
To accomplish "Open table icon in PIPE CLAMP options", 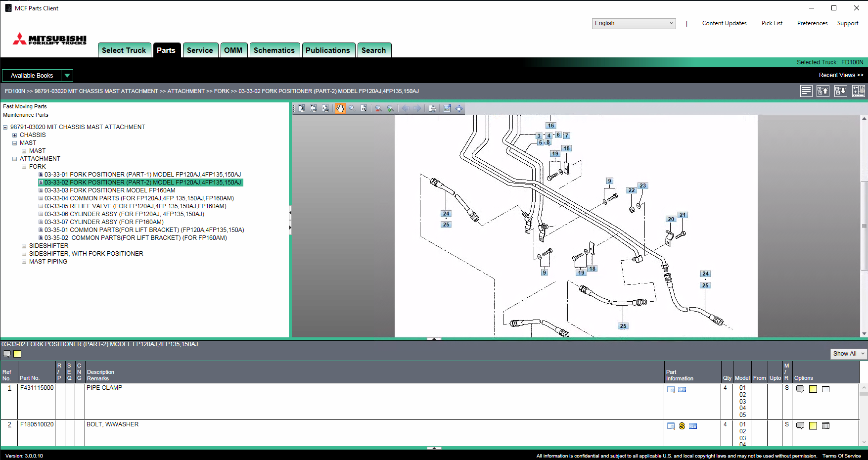I will (825, 389).
